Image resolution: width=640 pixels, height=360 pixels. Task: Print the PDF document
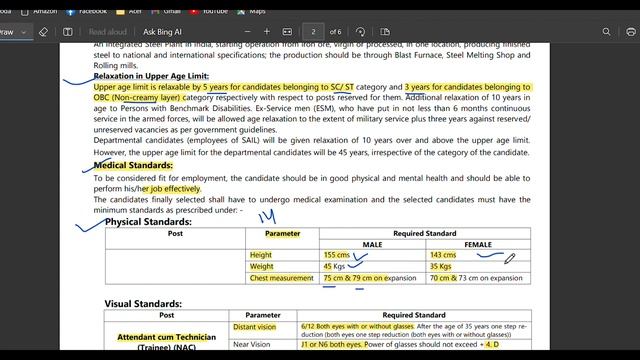tap(631, 31)
